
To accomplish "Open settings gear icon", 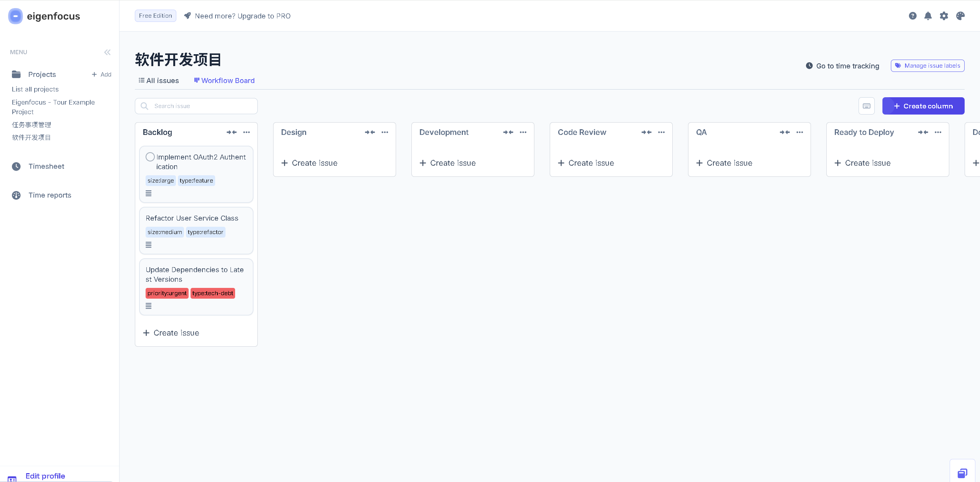I will pyautogui.click(x=944, y=16).
